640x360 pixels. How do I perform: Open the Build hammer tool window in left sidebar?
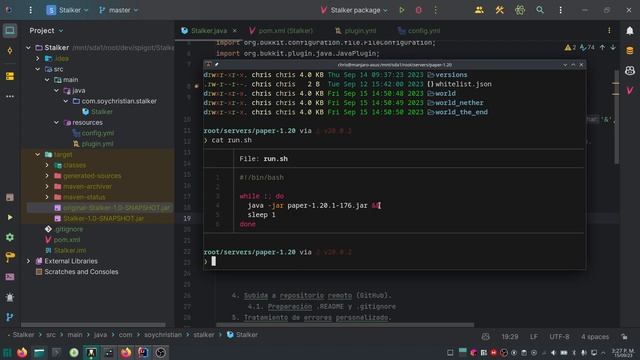[10, 257]
